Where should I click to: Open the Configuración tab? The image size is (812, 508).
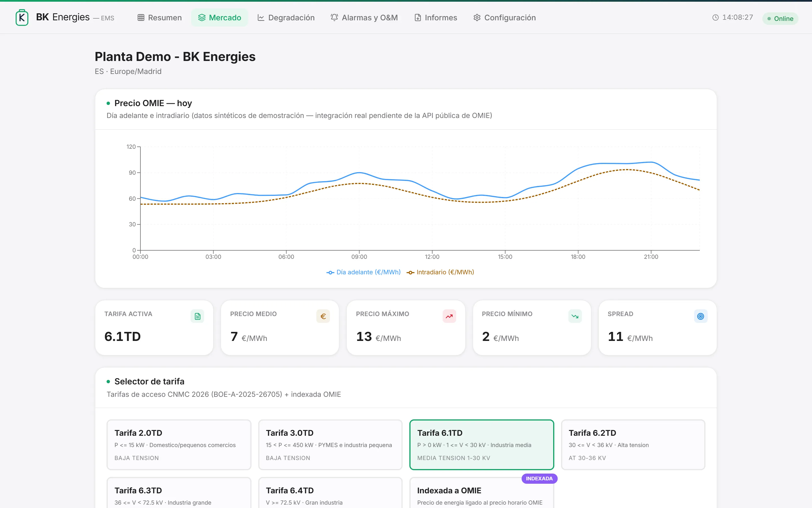point(504,17)
